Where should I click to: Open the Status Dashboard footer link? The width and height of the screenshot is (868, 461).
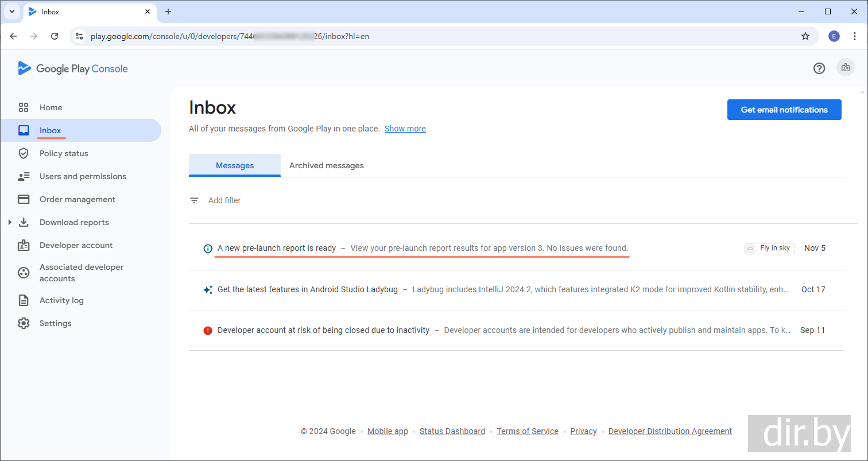pyautogui.click(x=452, y=431)
